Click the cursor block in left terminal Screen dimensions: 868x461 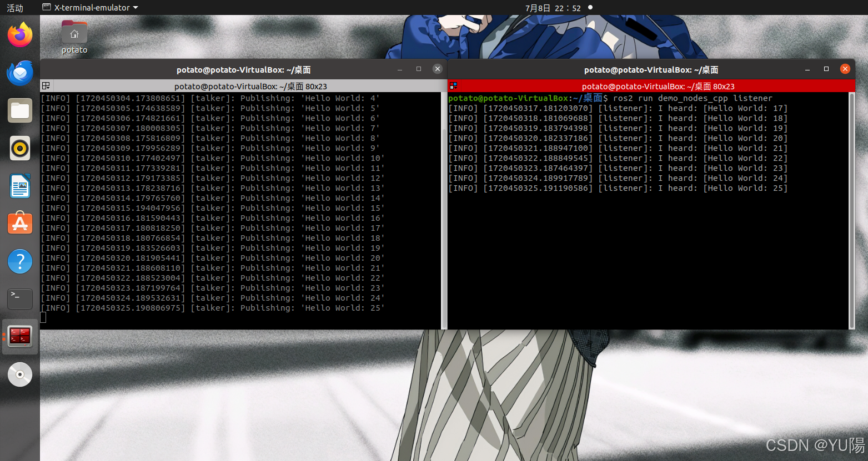pyautogui.click(x=43, y=318)
